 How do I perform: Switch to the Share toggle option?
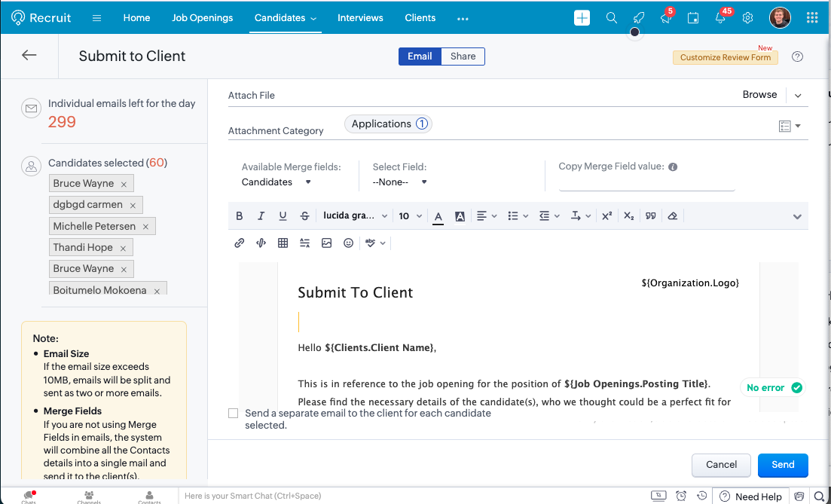[463, 57]
